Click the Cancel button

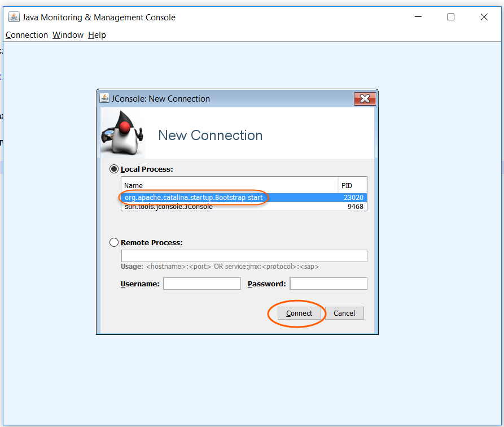pos(344,313)
